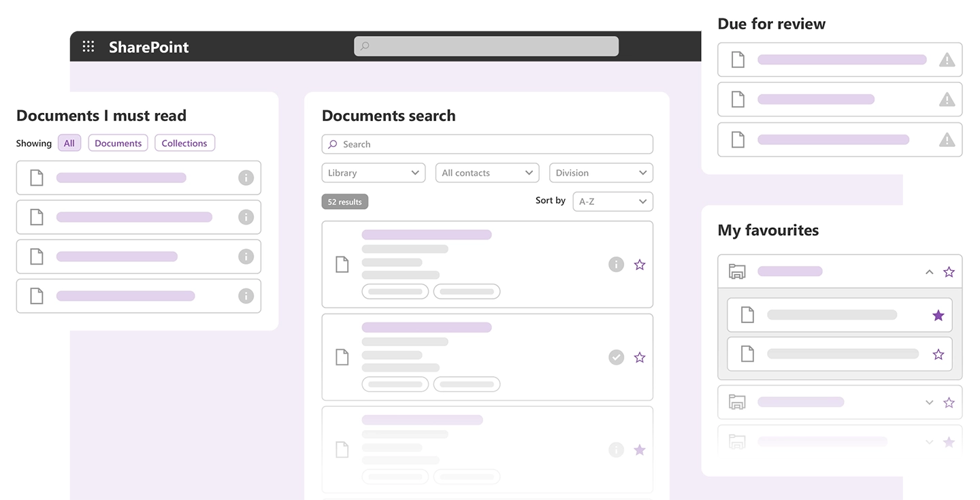Select the All filter under Documents I must read
Viewport: 980px width, 500px height.
click(x=69, y=143)
